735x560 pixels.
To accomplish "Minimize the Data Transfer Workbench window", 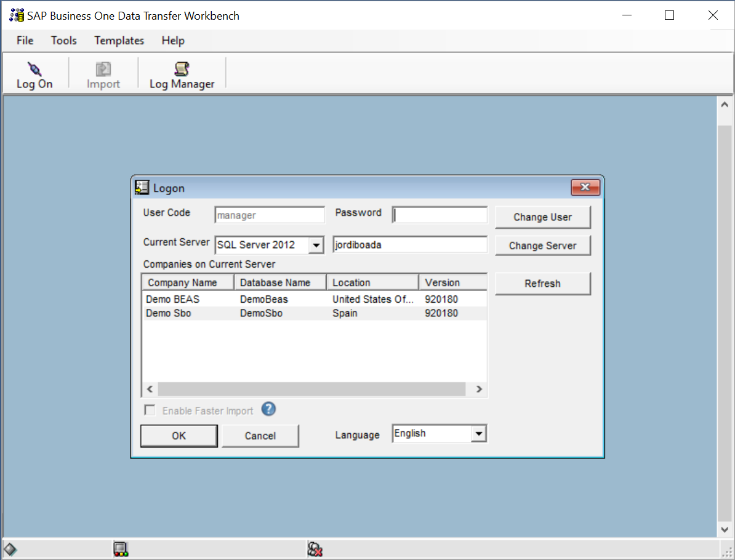I will pos(627,15).
